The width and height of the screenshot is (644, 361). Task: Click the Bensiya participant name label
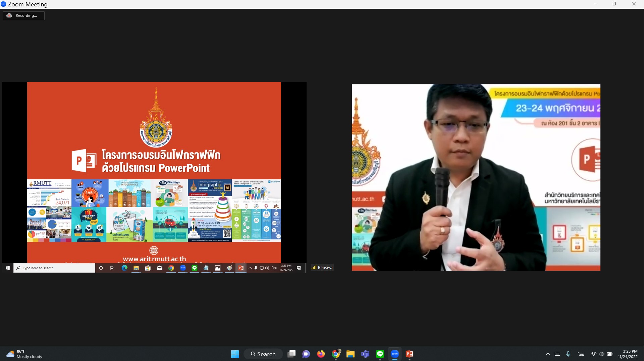click(x=325, y=268)
